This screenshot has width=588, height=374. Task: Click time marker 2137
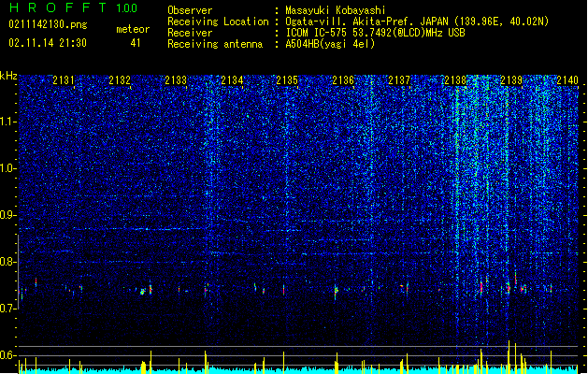coord(399,79)
